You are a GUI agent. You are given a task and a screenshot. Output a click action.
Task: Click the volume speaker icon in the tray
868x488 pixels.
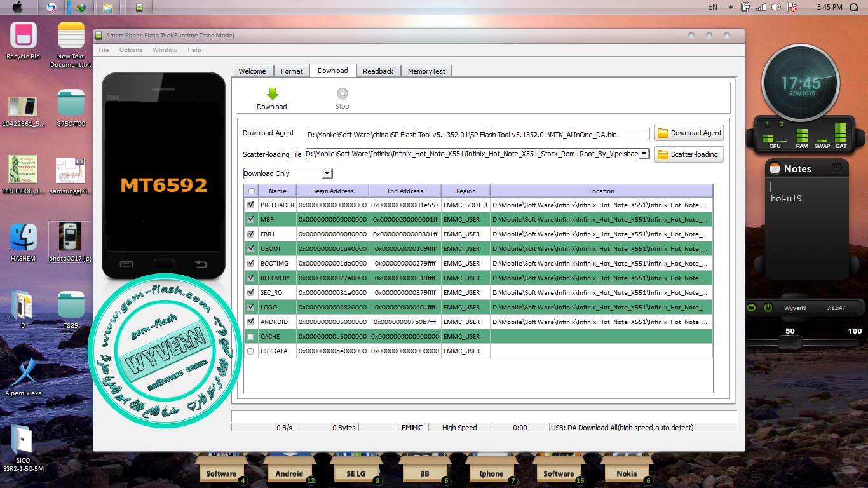[776, 7]
